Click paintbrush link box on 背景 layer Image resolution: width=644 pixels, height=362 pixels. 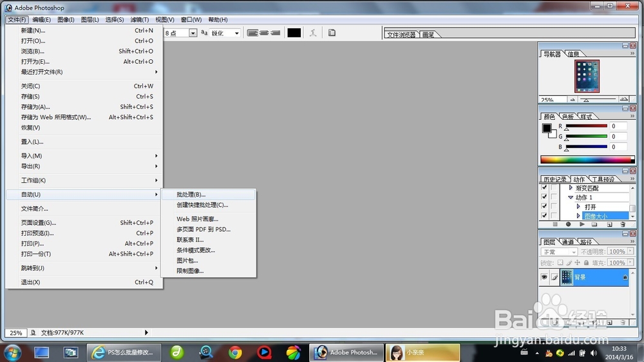click(x=554, y=277)
